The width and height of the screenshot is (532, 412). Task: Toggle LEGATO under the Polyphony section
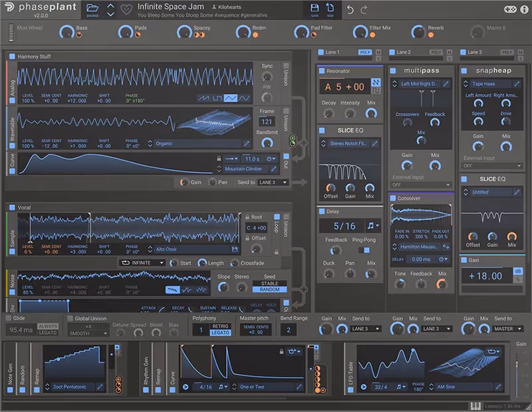coord(219,331)
